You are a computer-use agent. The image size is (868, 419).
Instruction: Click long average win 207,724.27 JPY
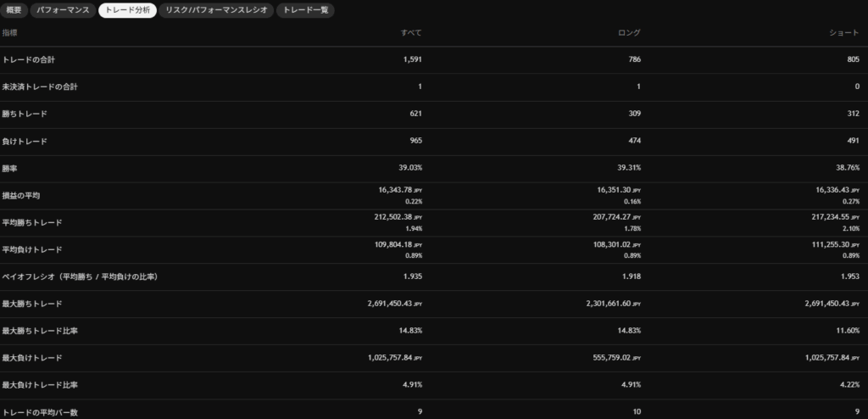617,216
